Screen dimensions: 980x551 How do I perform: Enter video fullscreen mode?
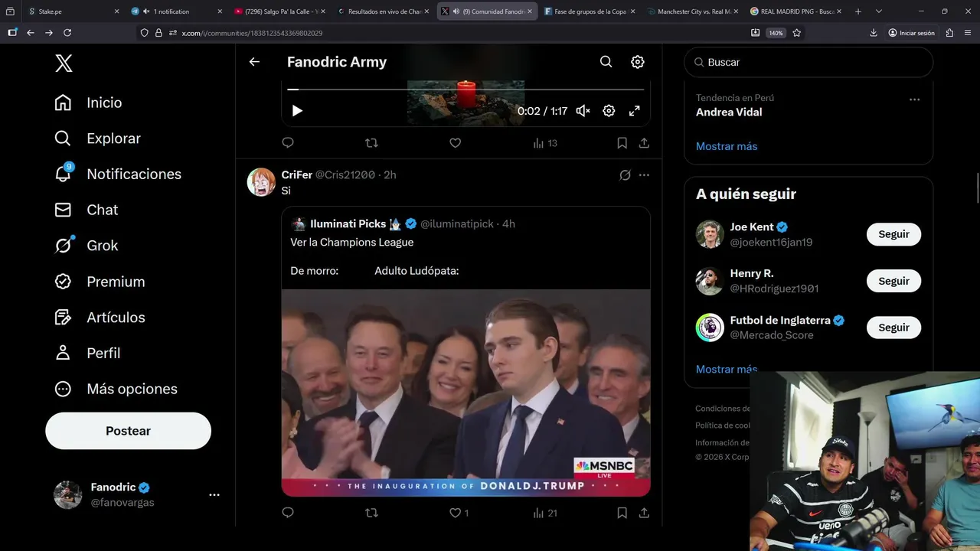pyautogui.click(x=634, y=111)
